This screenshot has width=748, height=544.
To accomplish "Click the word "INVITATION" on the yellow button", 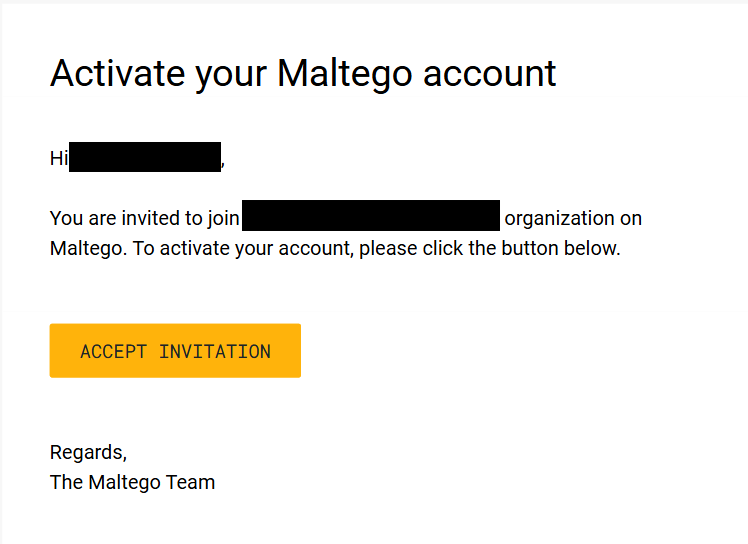I will point(215,352).
